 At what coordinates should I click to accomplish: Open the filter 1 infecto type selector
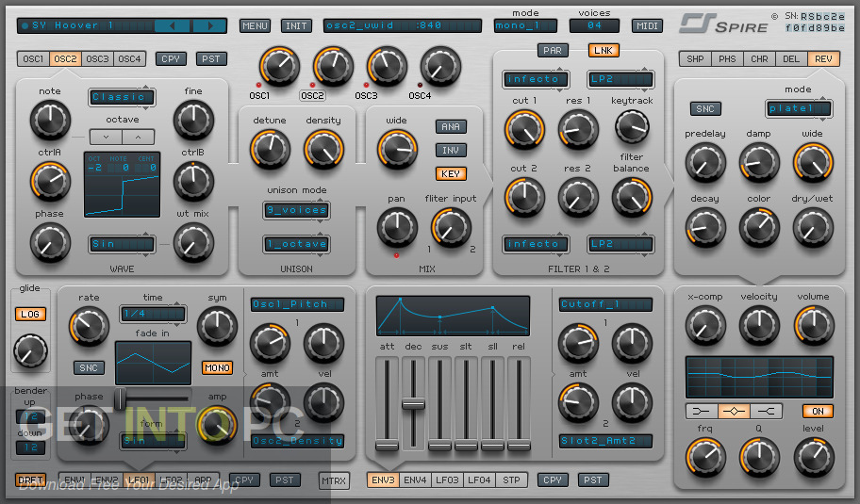click(x=536, y=79)
